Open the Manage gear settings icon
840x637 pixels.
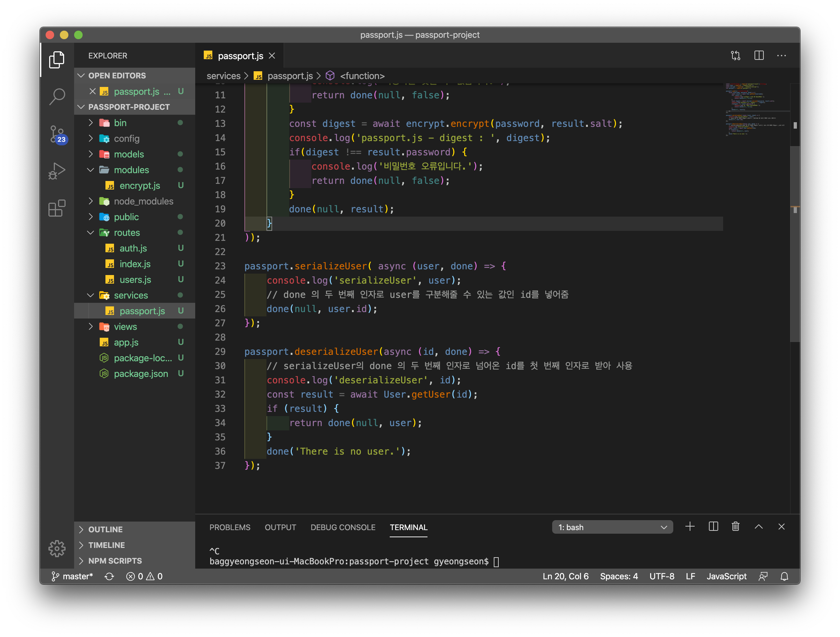[57, 548]
